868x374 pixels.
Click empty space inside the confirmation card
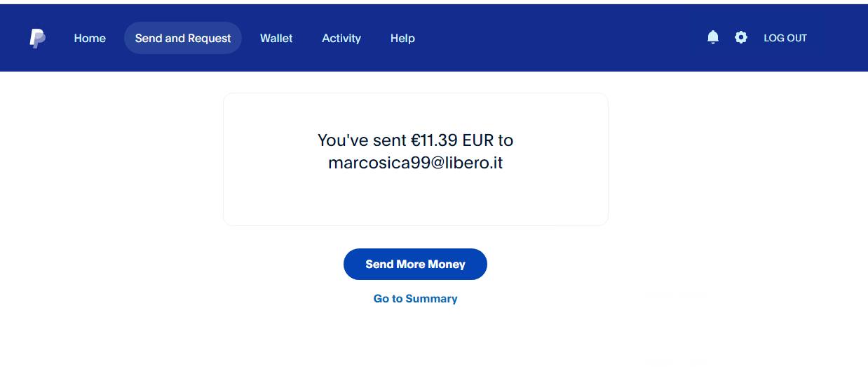[x=415, y=200]
